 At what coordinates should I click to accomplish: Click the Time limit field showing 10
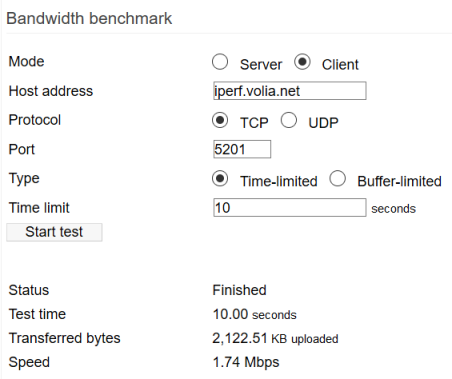tap(290, 207)
